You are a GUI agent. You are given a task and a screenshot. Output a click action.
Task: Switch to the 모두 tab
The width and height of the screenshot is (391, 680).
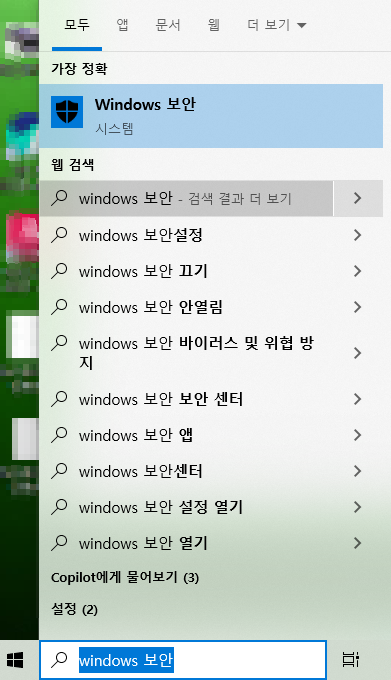(x=77, y=25)
